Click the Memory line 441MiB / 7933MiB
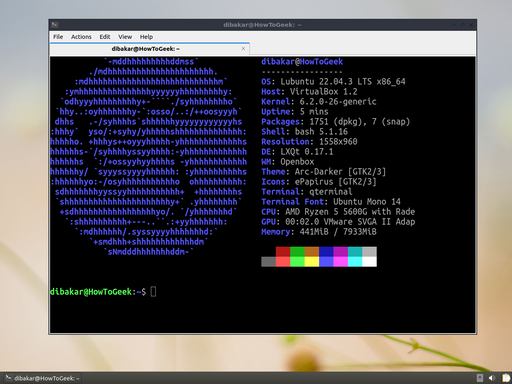Image resolution: width=512 pixels, height=384 pixels. (x=319, y=232)
